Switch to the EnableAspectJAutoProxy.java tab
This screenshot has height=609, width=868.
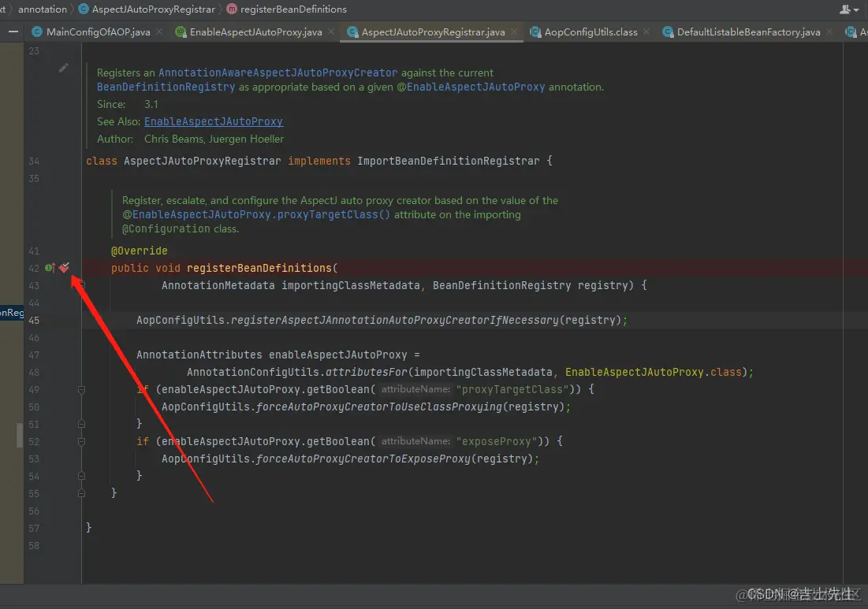coord(255,32)
